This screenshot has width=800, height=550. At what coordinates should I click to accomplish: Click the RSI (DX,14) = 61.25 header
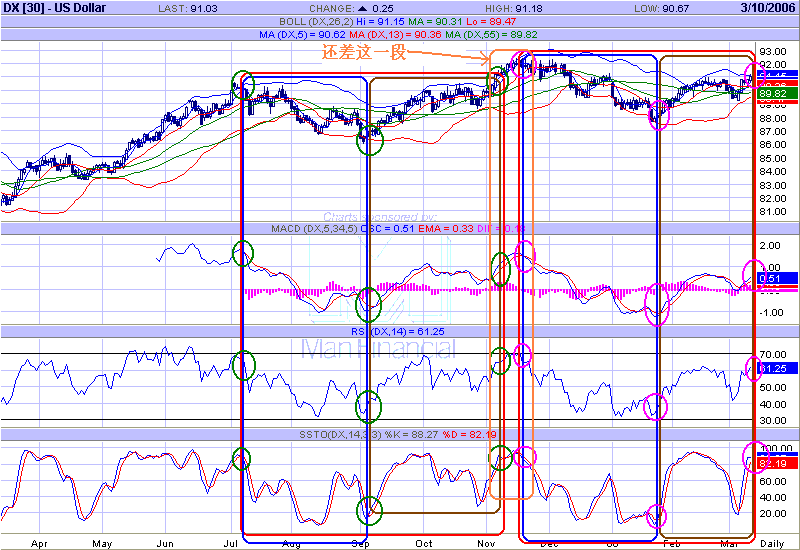397,332
